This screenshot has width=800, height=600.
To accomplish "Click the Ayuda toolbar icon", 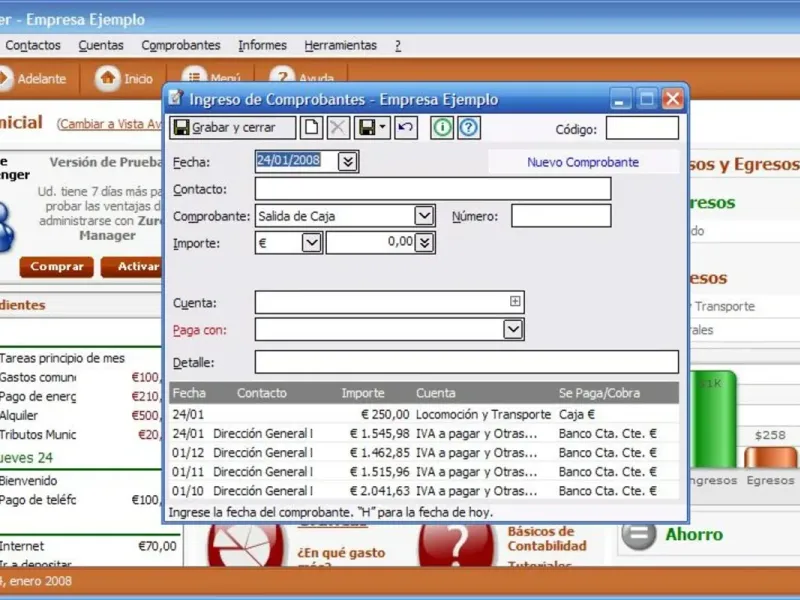I will pos(282,74).
